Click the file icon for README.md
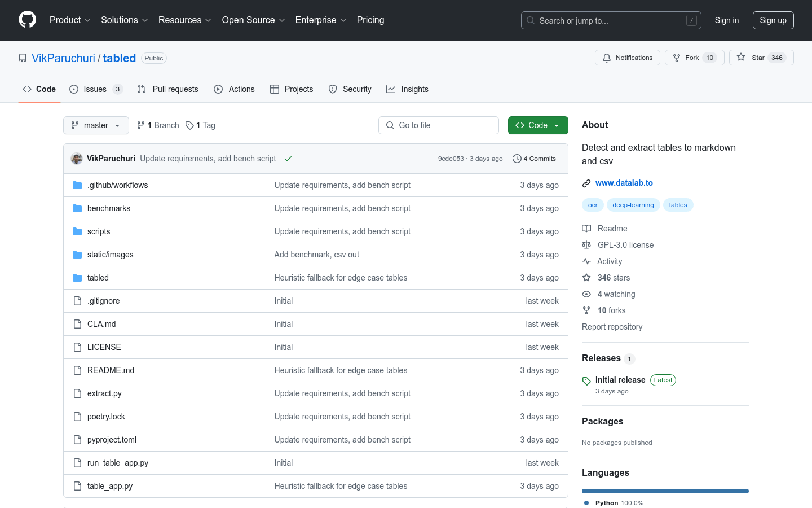 (77, 370)
